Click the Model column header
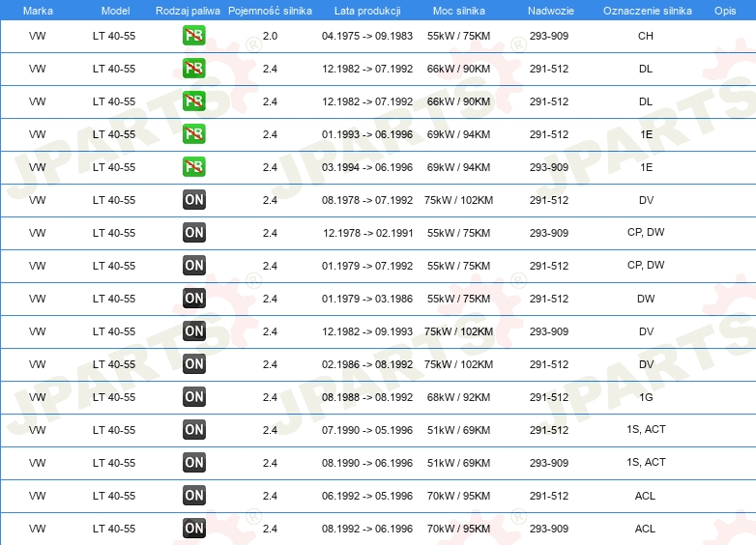 tap(115, 11)
